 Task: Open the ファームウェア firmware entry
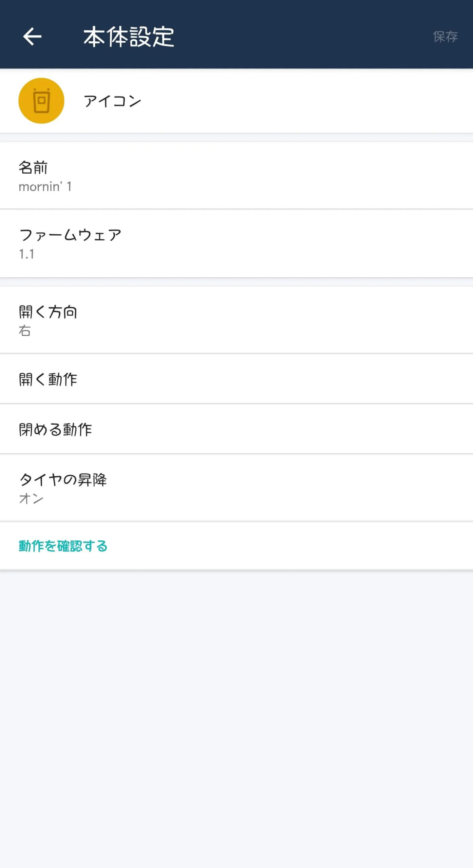point(236,243)
